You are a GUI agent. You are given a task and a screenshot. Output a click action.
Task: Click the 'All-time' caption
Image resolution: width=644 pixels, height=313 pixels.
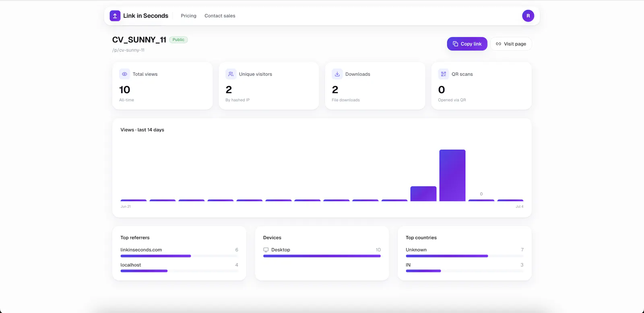pyautogui.click(x=126, y=100)
